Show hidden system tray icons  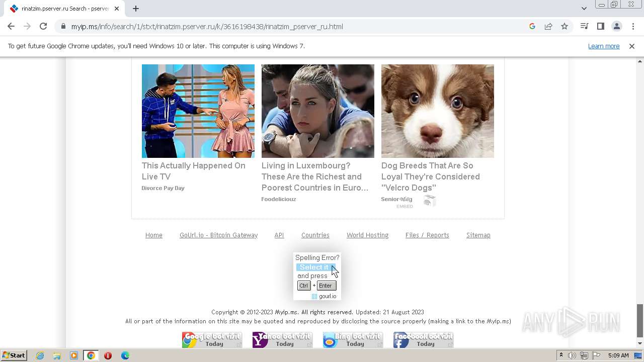(x=561, y=355)
